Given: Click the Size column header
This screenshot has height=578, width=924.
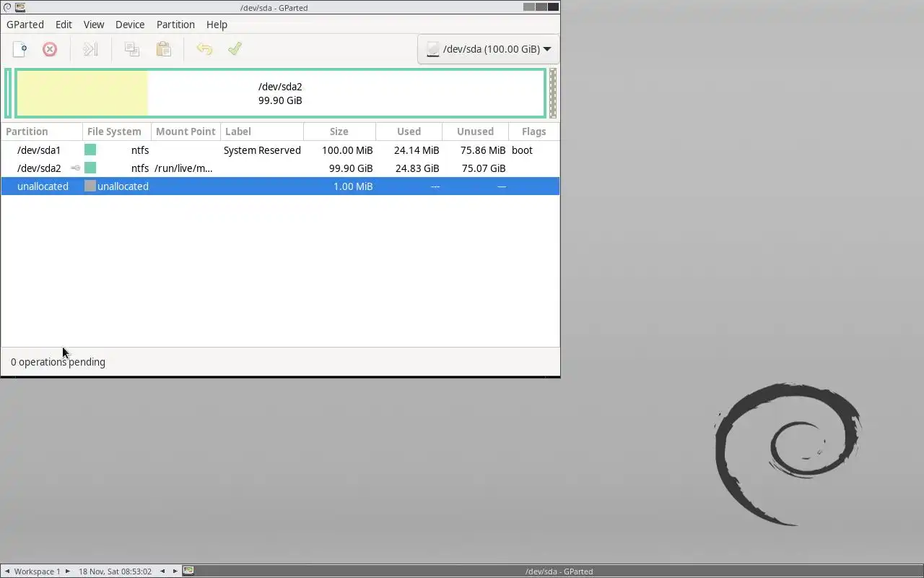Looking at the screenshot, I should 339,131.
